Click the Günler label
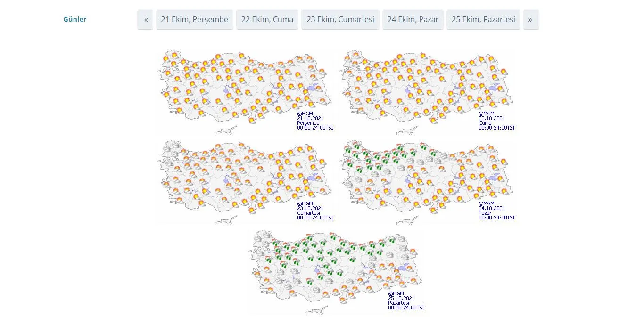This screenshot has height=317, width=644. [x=75, y=20]
